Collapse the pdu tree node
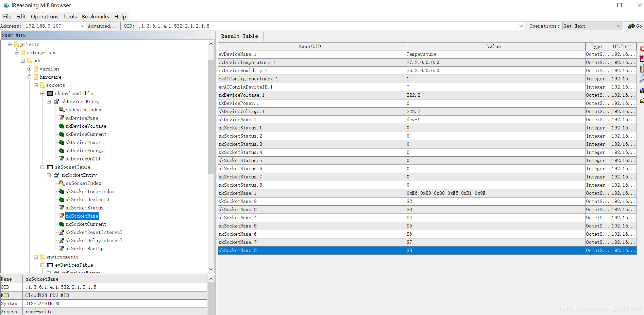644x315 pixels. pyautogui.click(x=23, y=61)
